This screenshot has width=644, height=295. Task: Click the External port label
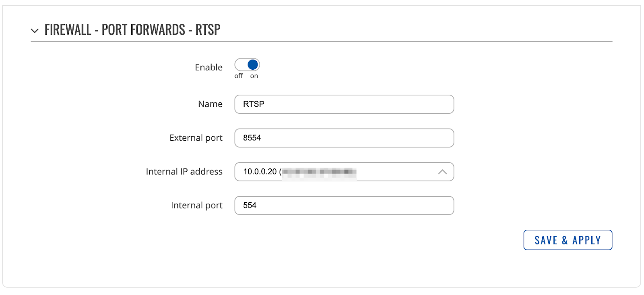[196, 138]
